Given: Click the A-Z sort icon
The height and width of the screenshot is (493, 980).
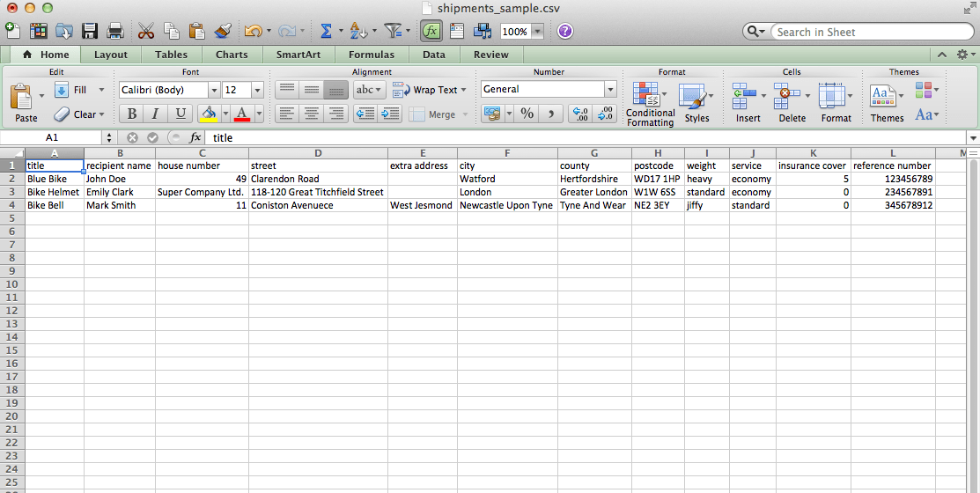Looking at the screenshot, I should pos(358,31).
